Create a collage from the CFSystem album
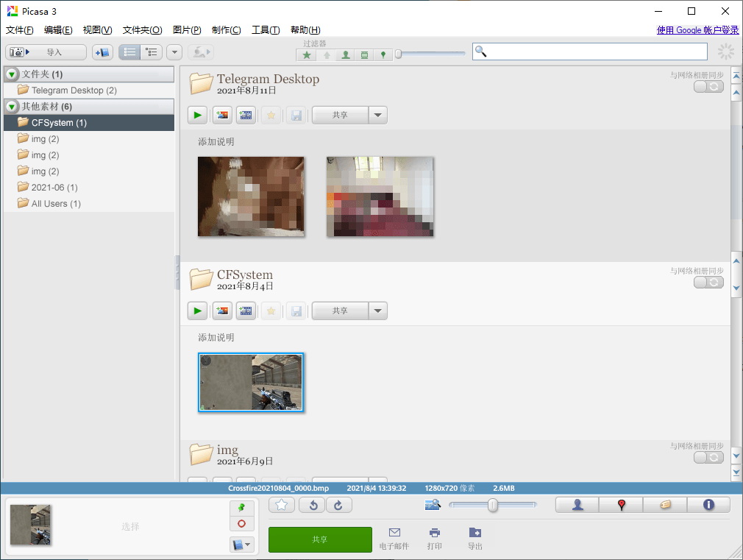 click(x=221, y=311)
